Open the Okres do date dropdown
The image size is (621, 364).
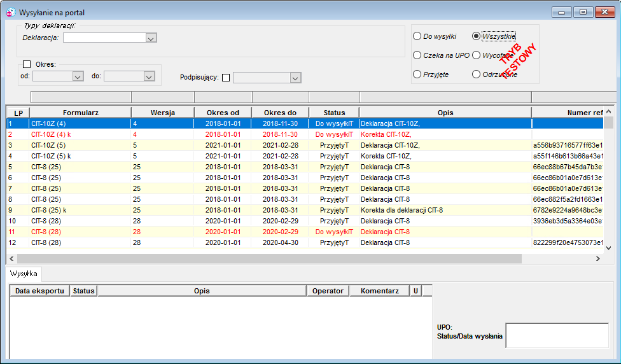pos(149,76)
